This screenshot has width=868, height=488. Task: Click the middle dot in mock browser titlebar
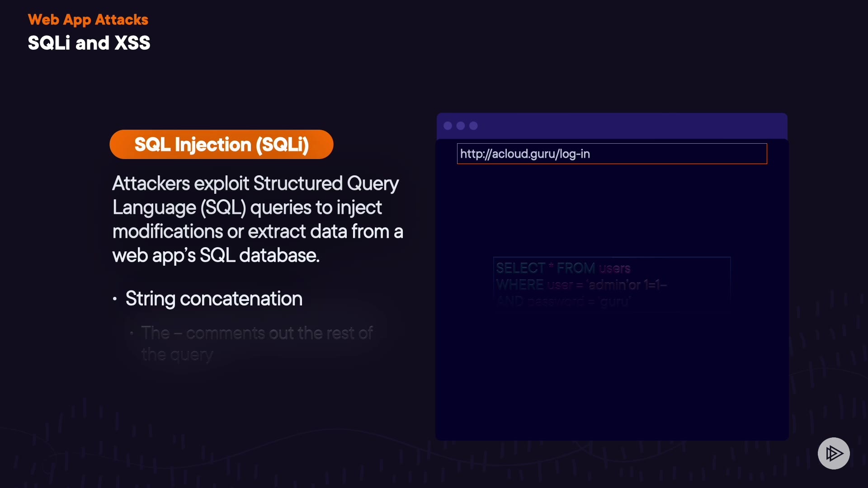[x=461, y=126]
